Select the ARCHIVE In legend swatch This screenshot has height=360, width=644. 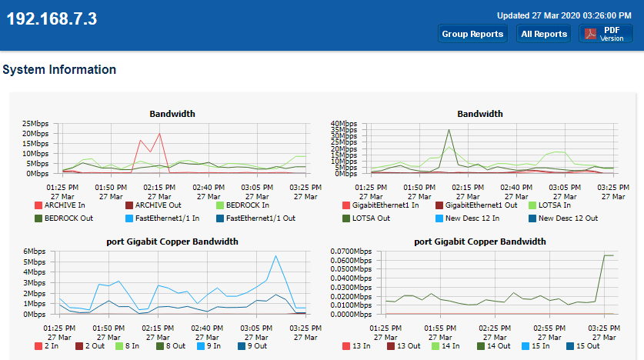click(x=38, y=205)
